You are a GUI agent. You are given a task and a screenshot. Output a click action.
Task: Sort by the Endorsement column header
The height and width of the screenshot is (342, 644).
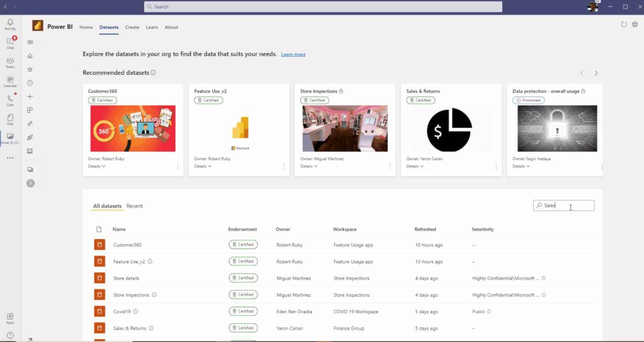point(243,229)
